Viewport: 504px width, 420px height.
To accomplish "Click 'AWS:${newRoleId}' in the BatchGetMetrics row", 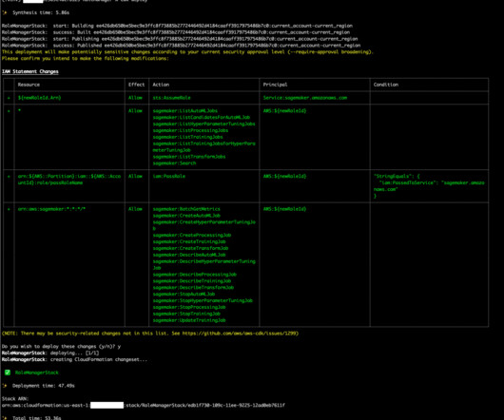I will click(x=284, y=209).
